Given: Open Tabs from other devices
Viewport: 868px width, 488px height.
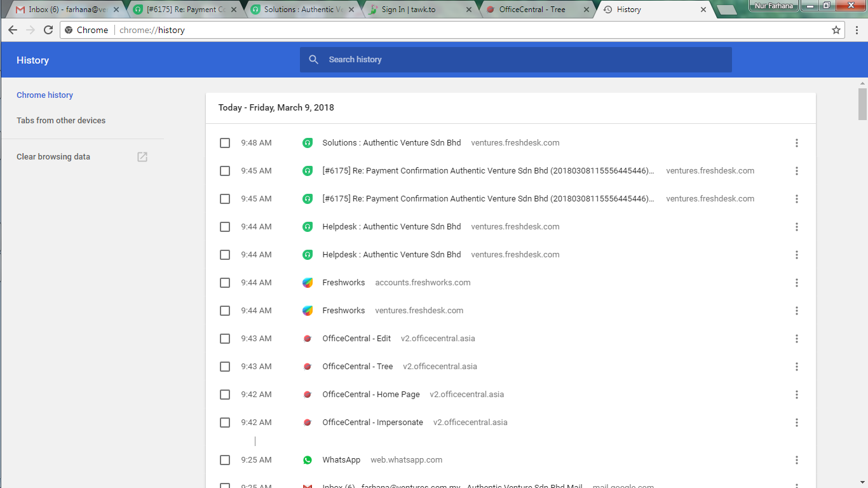Looking at the screenshot, I should [61, 121].
